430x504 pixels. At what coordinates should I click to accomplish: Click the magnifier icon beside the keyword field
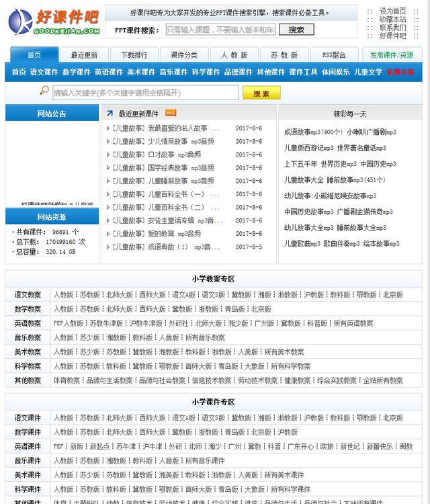click(44, 90)
